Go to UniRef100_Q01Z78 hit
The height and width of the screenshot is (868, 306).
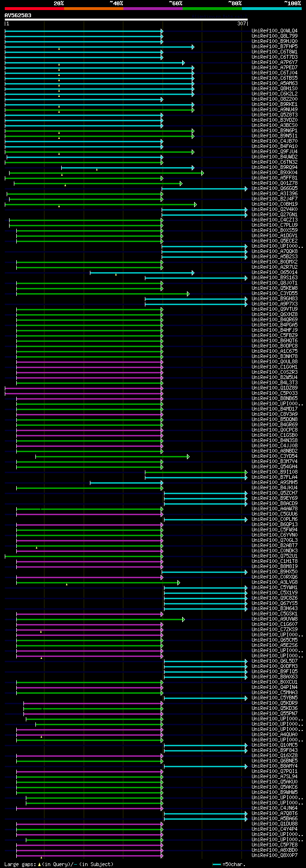274,183
